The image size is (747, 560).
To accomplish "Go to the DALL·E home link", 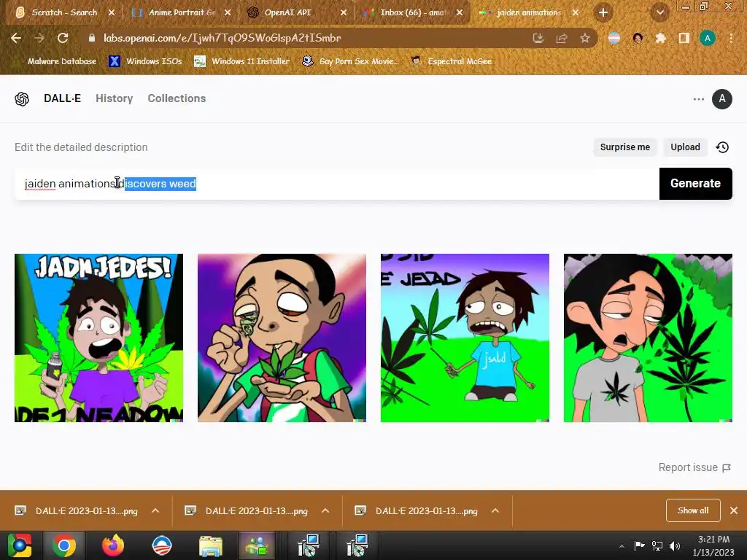I will (63, 98).
